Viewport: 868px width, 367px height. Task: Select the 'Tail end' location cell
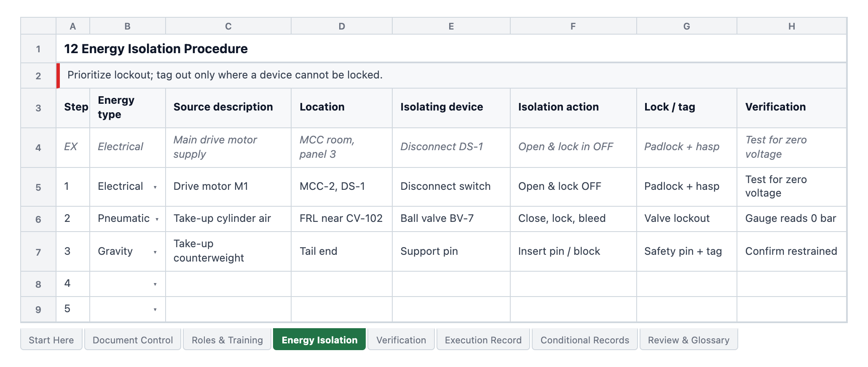[x=342, y=251]
